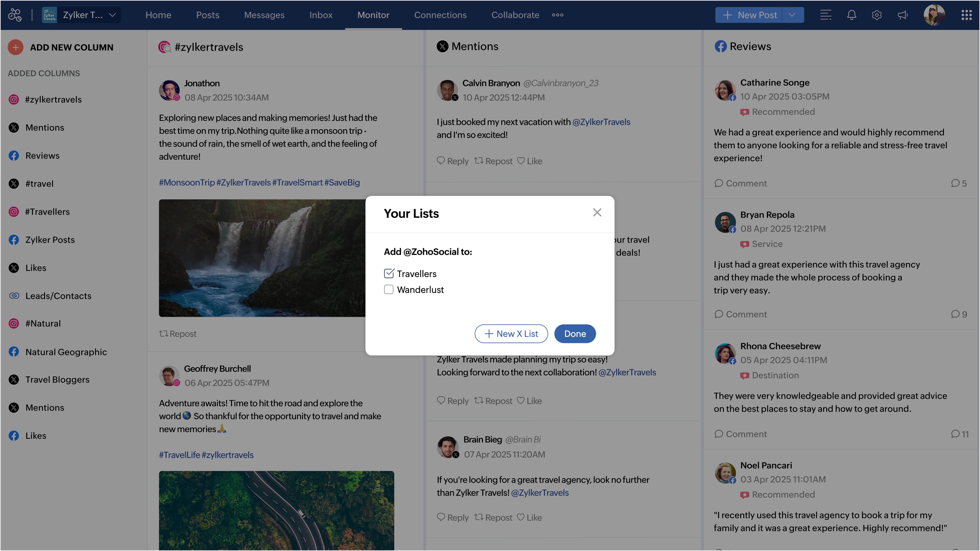This screenshot has height=551, width=980.
Task: Check the Wanderlust list checkbox
Action: (x=389, y=289)
